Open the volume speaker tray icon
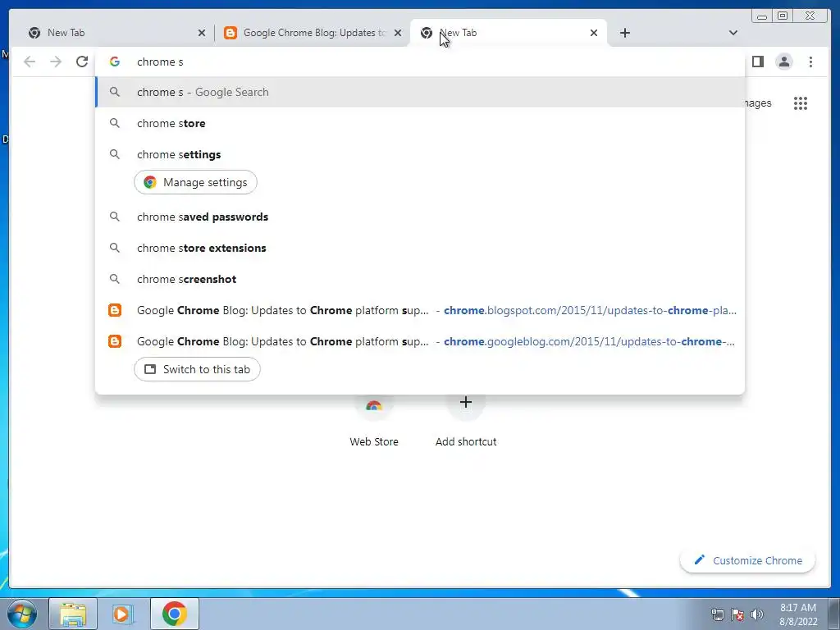This screenshot has height=630, width=840. (757, 614)
